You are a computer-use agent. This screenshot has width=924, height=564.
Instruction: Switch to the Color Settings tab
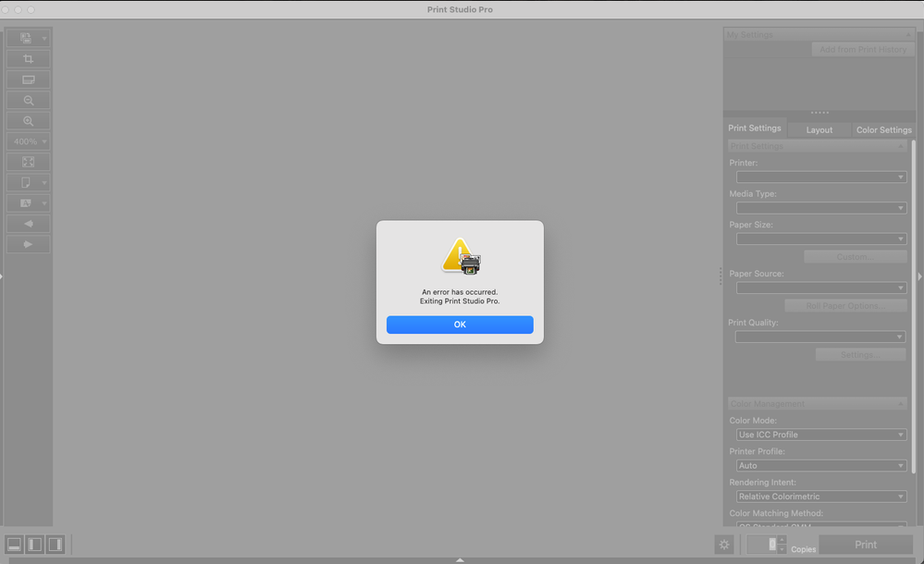[883, 130]
